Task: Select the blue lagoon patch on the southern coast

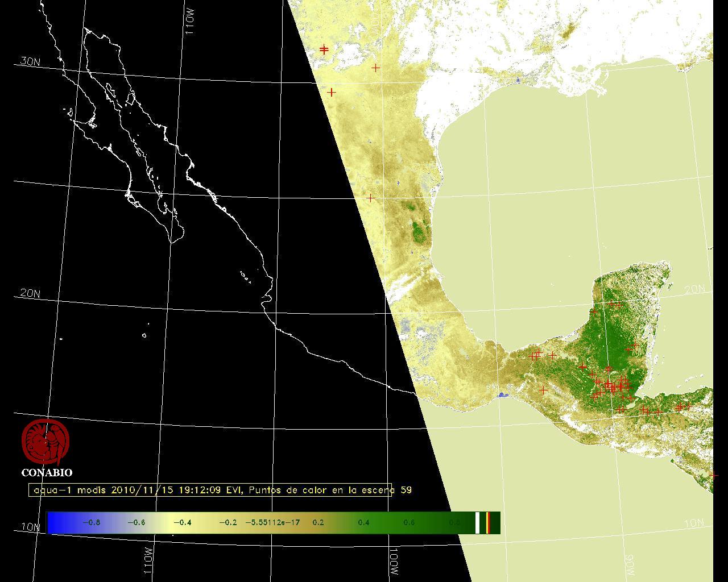Action: click(502, 395)
